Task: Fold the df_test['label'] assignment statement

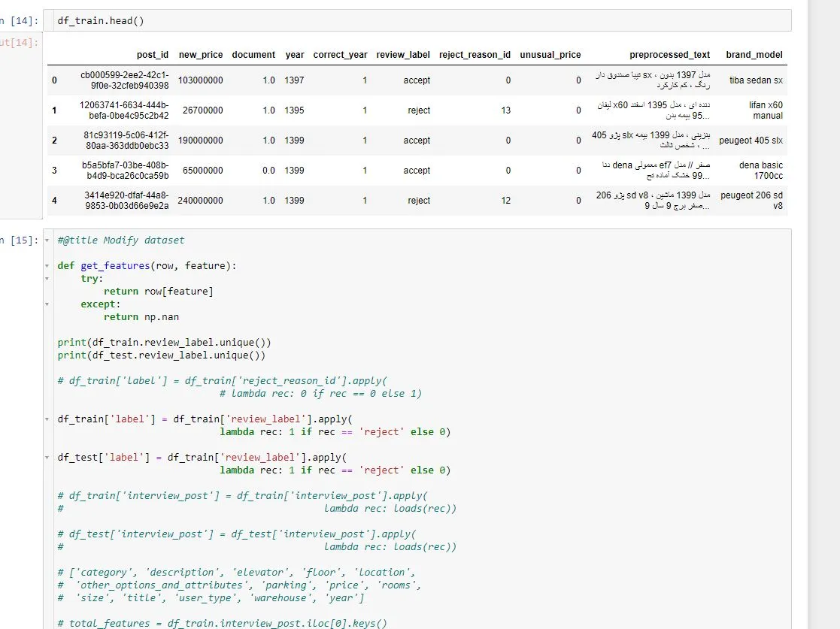Action: point(47,457)
